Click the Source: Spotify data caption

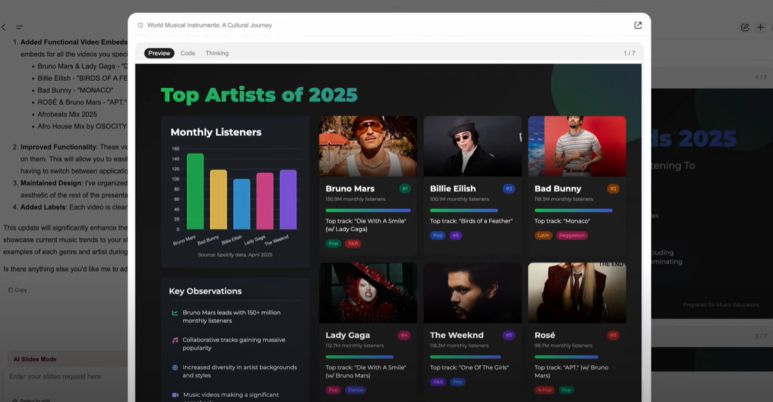235,255
